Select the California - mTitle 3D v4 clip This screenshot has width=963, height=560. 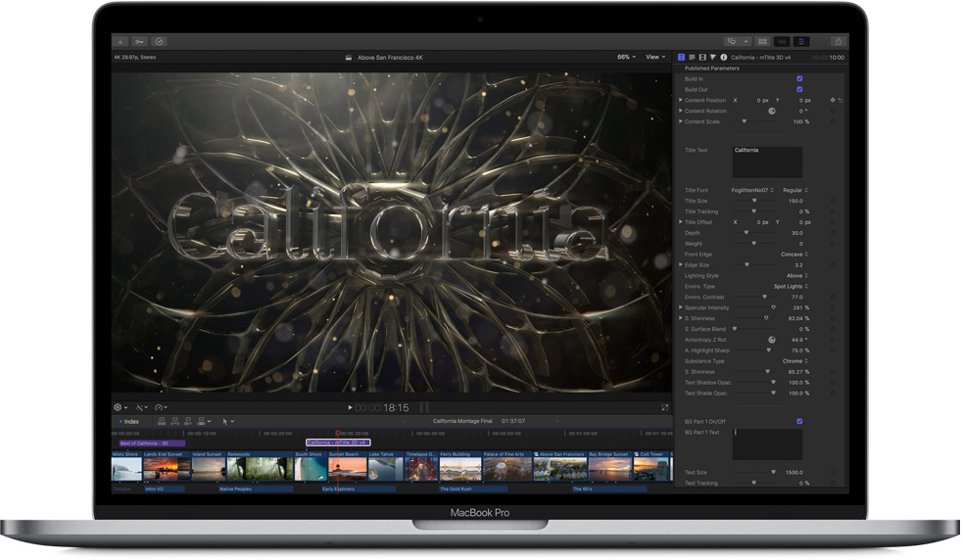tap(338, 443)
